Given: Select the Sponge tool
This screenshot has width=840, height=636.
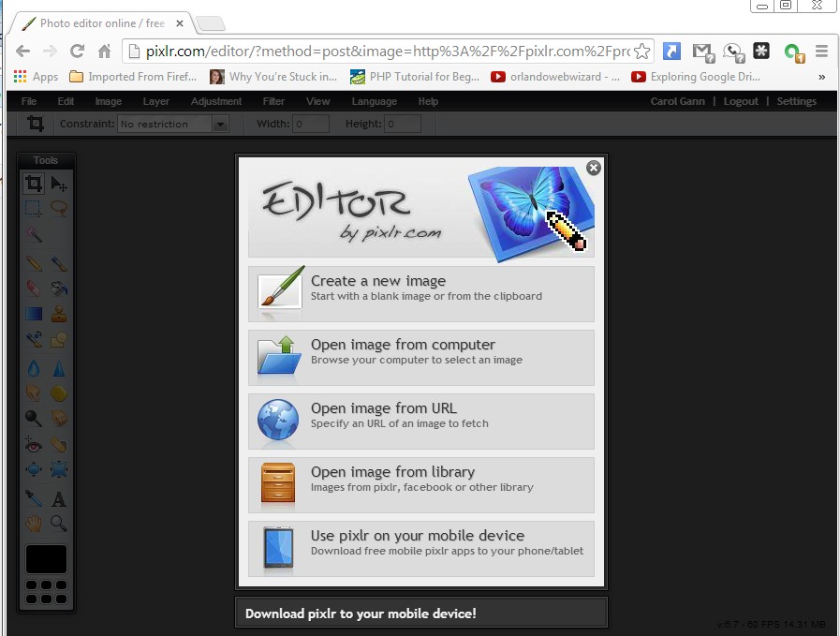Looking at the screenshot, I should [x=59, y=393].
